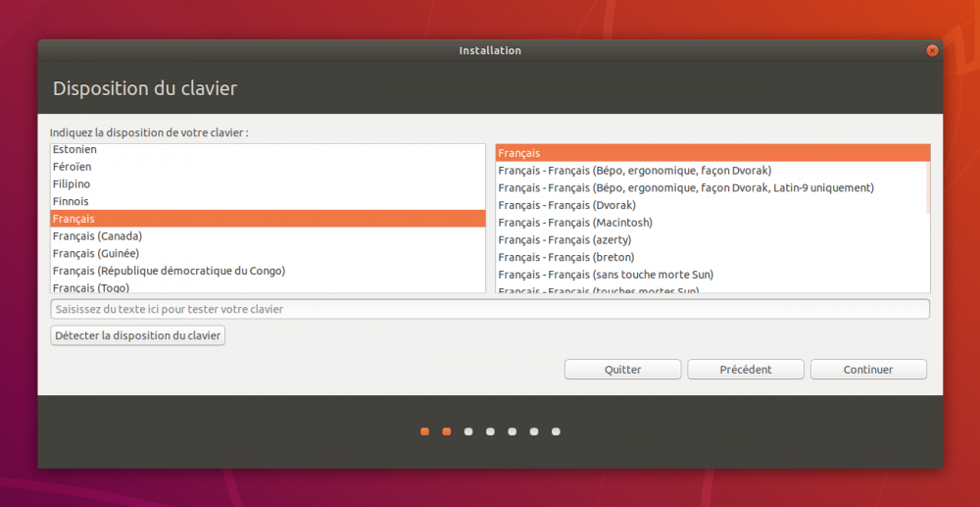Select Français (Togo) layout
Image resolution: width=980 pixels, height=507 pixels.
[x=268, y=287]
